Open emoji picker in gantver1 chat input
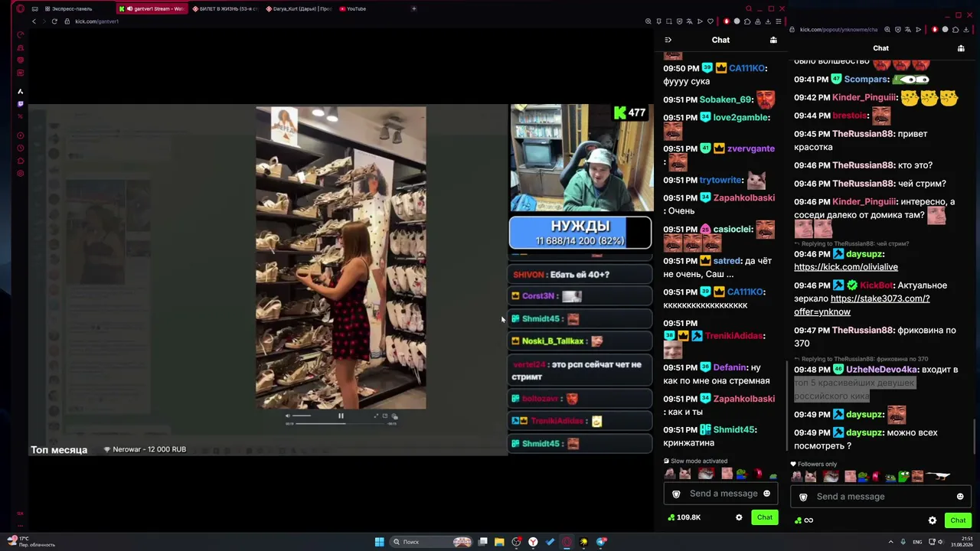This screenshot has width=980, height=551. tap(766, 494)
